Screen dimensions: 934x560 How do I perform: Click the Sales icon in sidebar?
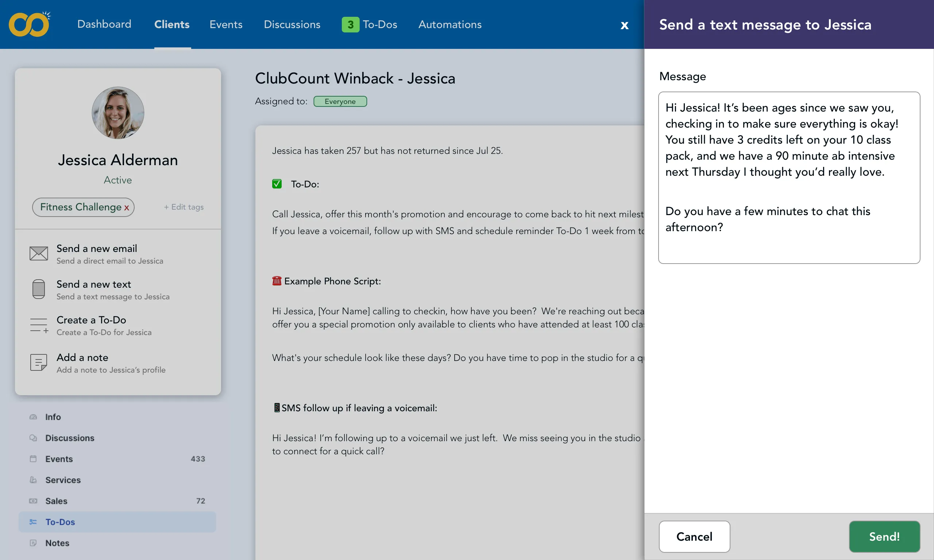pyautogui.click(x=33, y=501)
